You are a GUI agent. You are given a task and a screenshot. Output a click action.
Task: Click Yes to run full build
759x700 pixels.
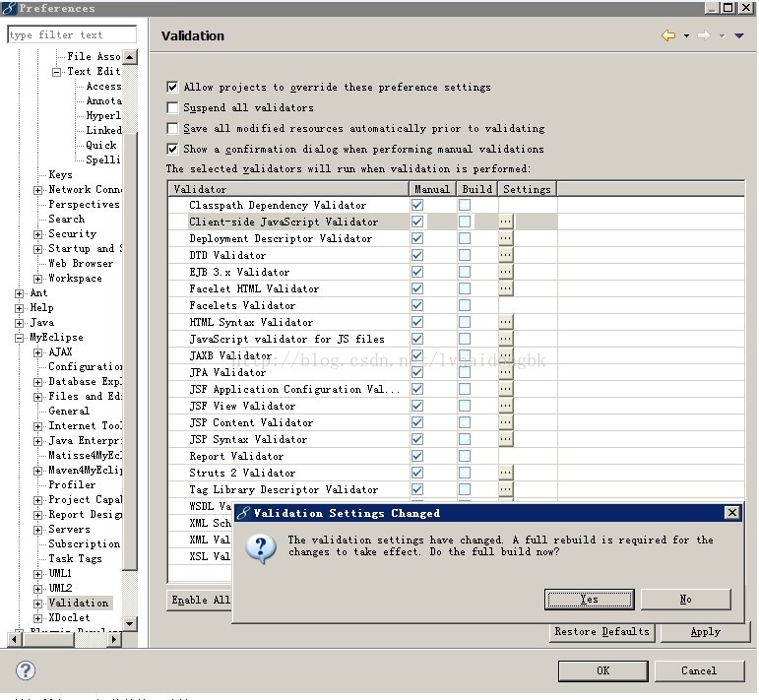pos(589,600)
